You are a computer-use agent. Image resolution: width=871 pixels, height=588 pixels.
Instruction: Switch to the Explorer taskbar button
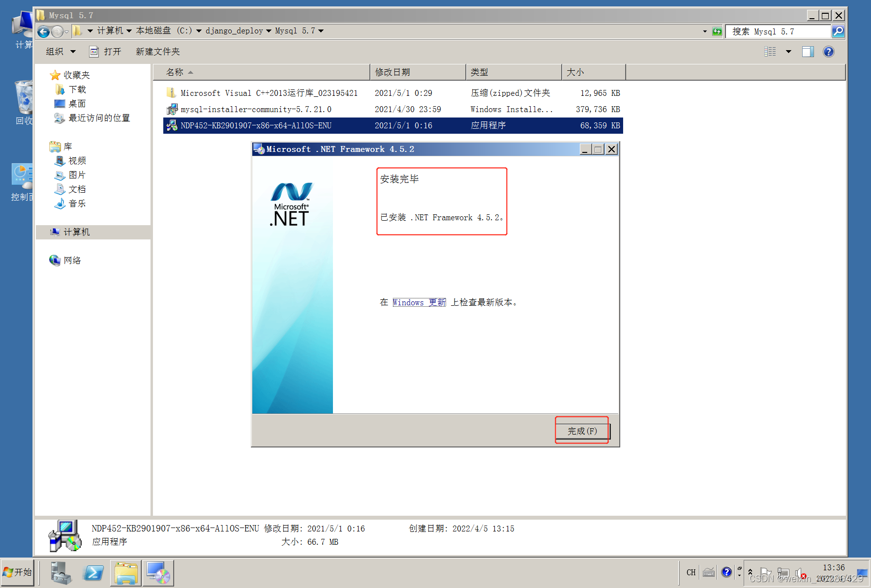[126, 573]
